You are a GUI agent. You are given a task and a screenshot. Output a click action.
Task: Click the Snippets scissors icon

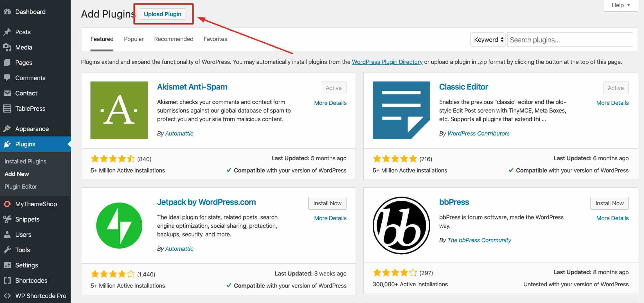(x=7, y=219)
